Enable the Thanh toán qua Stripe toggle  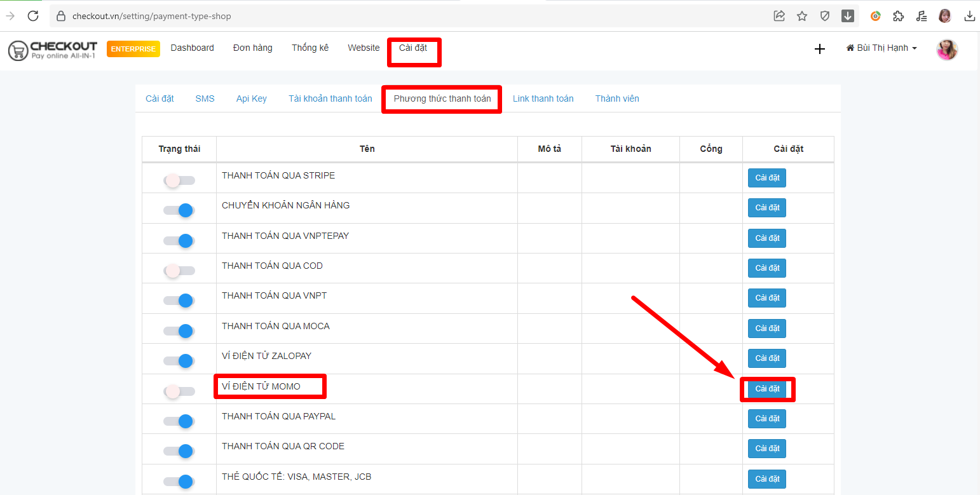tap(179, 180)
